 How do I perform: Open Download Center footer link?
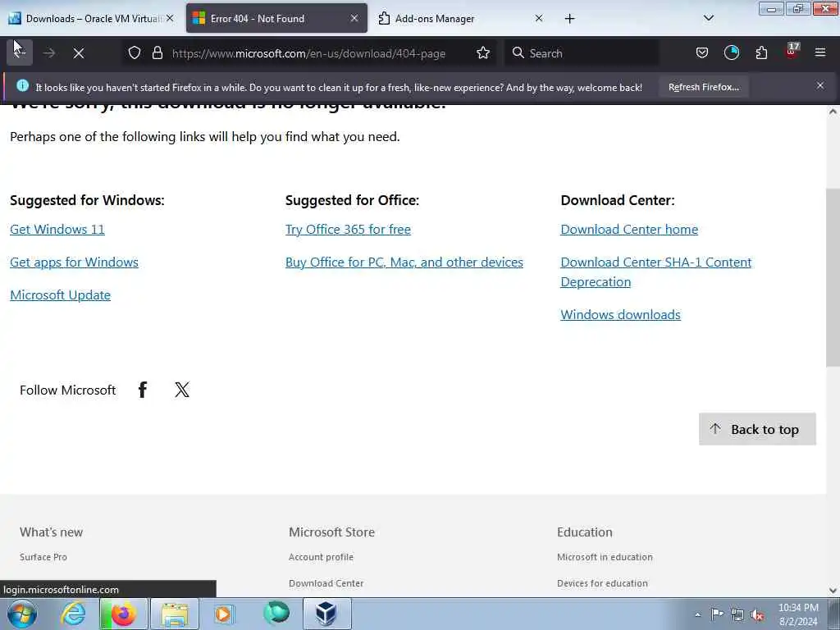pos(326,583)
